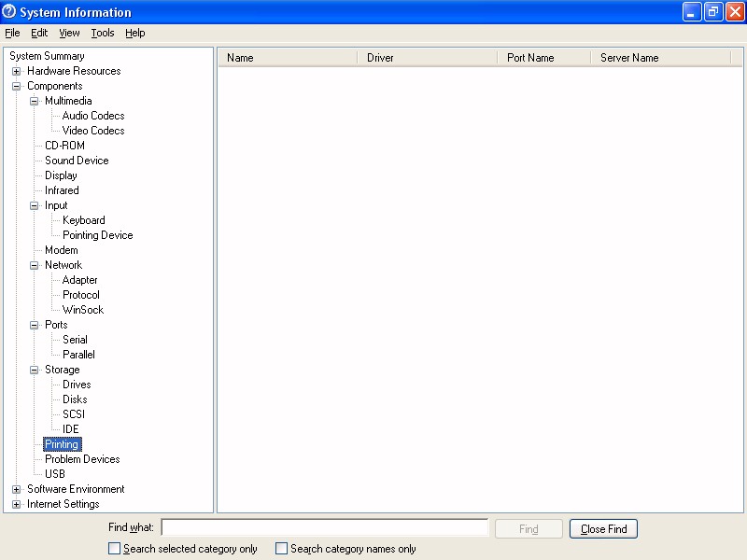Collapse the Ports node
The width and height of the screenshot is (747, 560).
(x=34, y=325)
